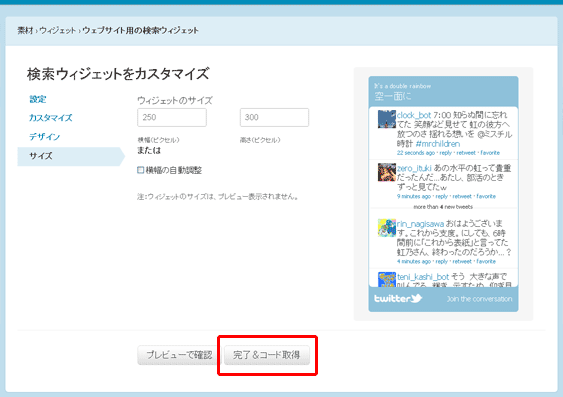Viewport: 563px width, 397px height.
Task: Click retweet on zero_ituki tweet
Action: click(x=462, y=196)
